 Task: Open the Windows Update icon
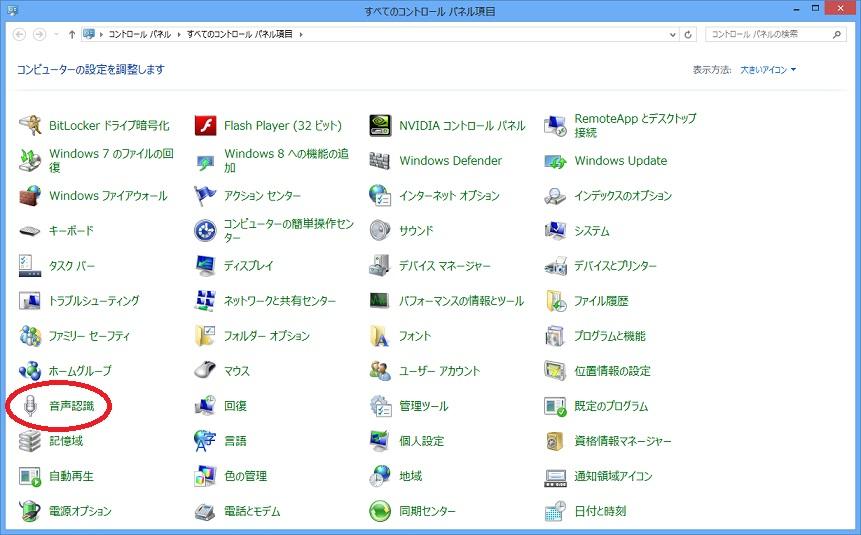[x=555, y=161]
